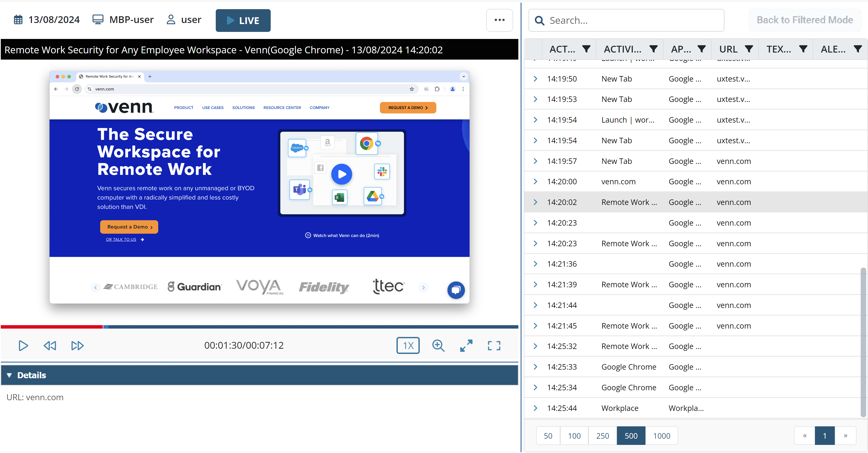Click the LIVE button
This screenshot has width=868, height=453.
243,21
